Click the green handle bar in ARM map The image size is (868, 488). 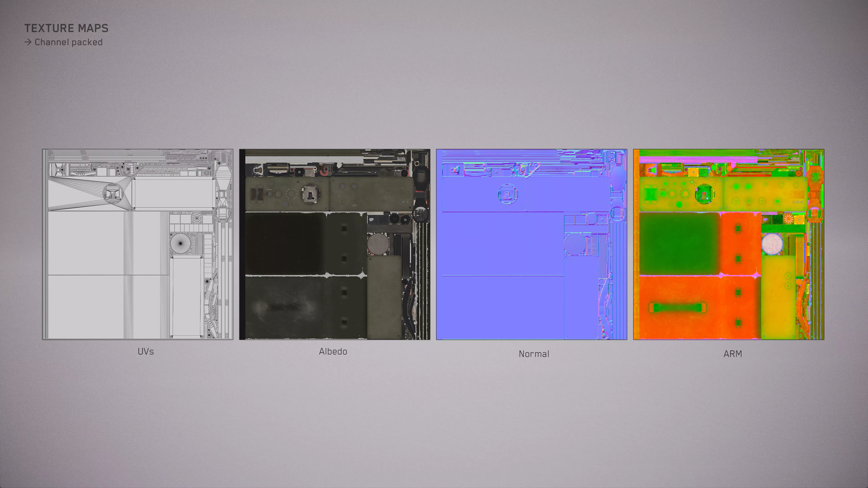[x=678, y=307]
